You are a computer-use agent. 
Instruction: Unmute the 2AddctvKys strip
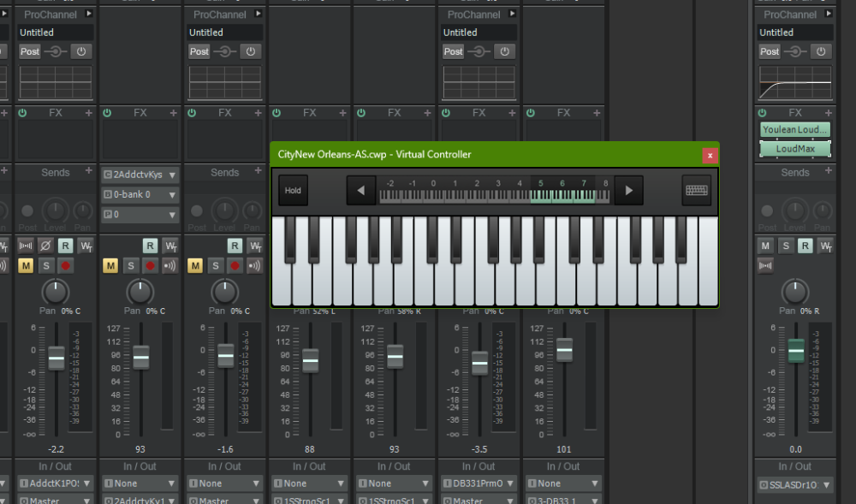coord(110,265)
